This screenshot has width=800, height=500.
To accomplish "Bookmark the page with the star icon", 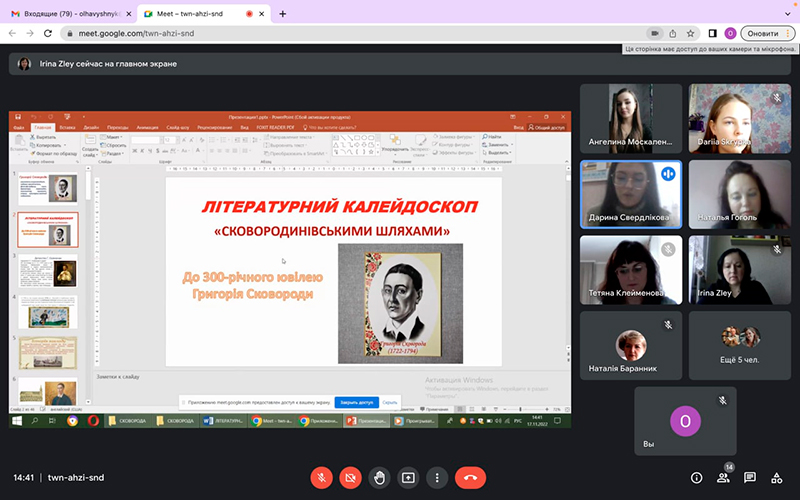I will coord(690,33).
